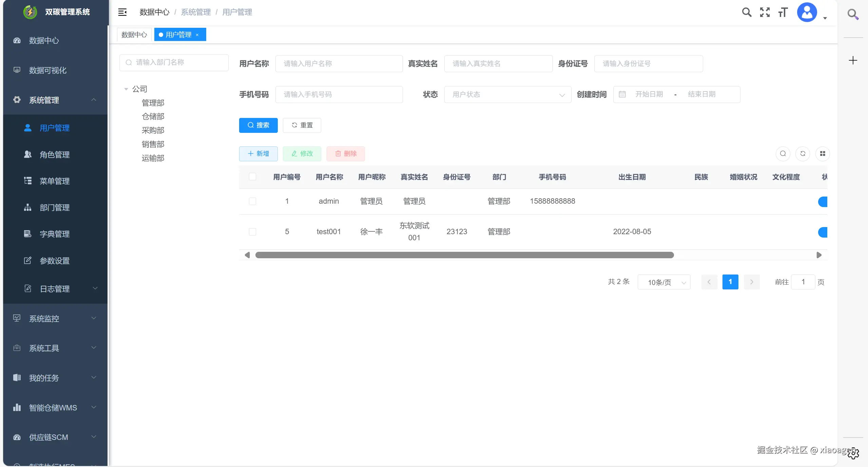Open column display settings grid icon
The width and height of the screenshot is (868, 467).
tap(822, 154)
